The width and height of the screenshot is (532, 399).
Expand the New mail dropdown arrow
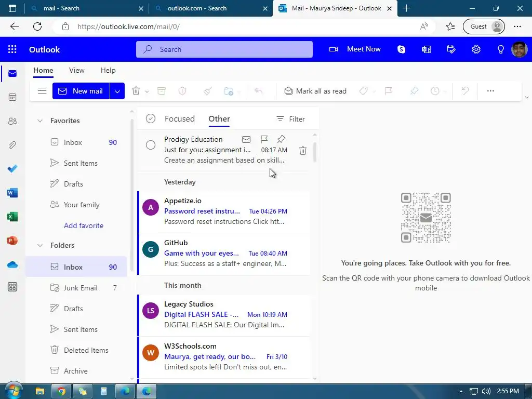click(x=117, y=91)
